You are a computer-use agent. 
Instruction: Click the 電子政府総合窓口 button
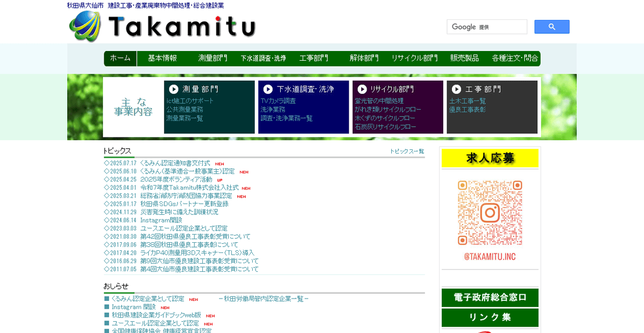(489, 298)
